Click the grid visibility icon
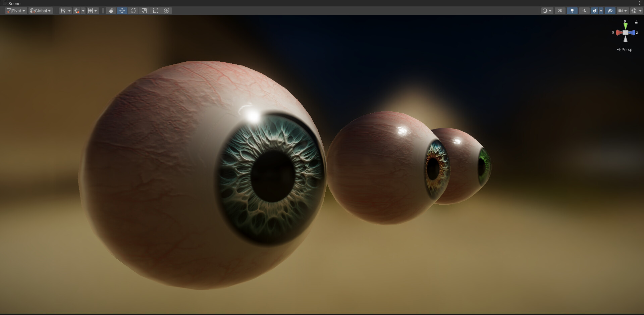 (x=62, y=10)
